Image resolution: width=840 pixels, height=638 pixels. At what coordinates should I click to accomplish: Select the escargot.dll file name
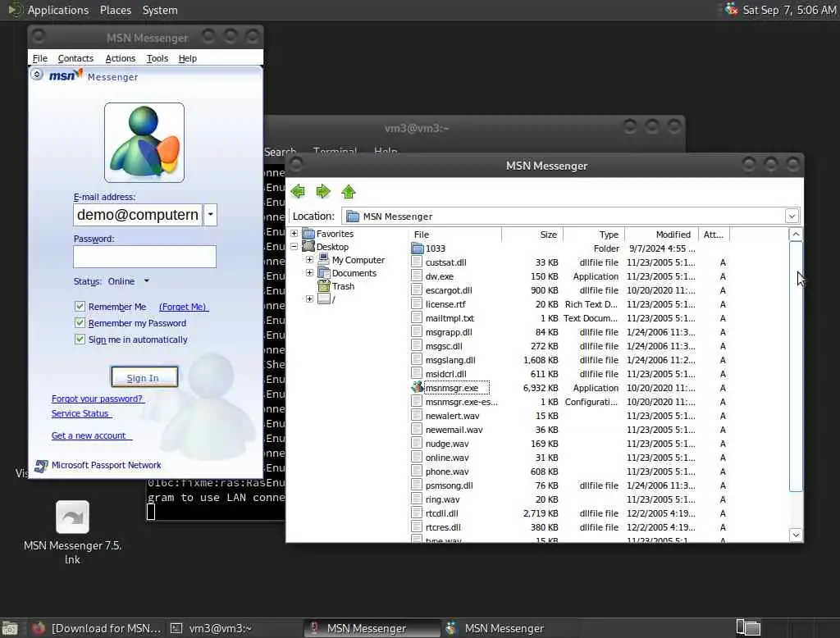point(449,289)
